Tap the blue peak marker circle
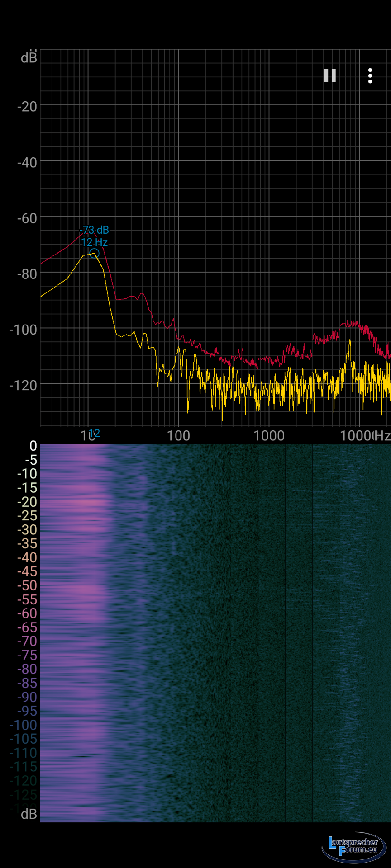391x868 pixels. coord(94,254)
